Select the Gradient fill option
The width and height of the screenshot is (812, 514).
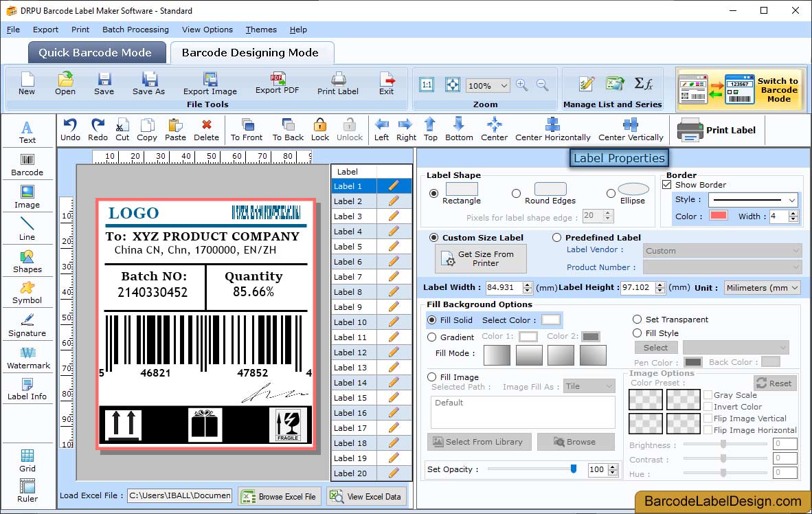(432, 337)
